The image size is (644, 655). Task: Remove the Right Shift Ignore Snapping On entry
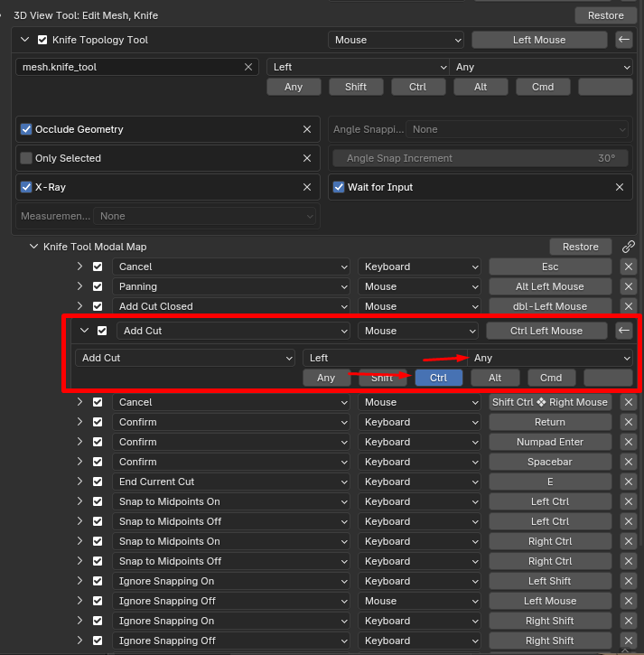[629, 621]
